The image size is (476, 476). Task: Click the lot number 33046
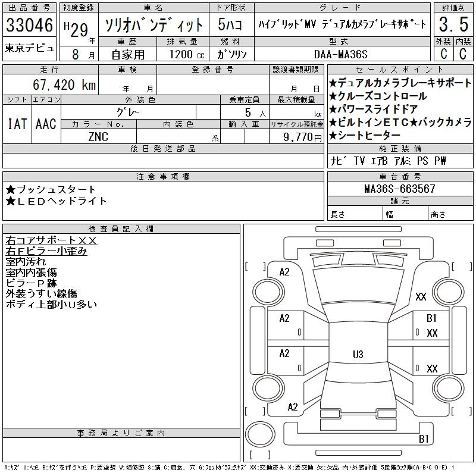point(30,26)
